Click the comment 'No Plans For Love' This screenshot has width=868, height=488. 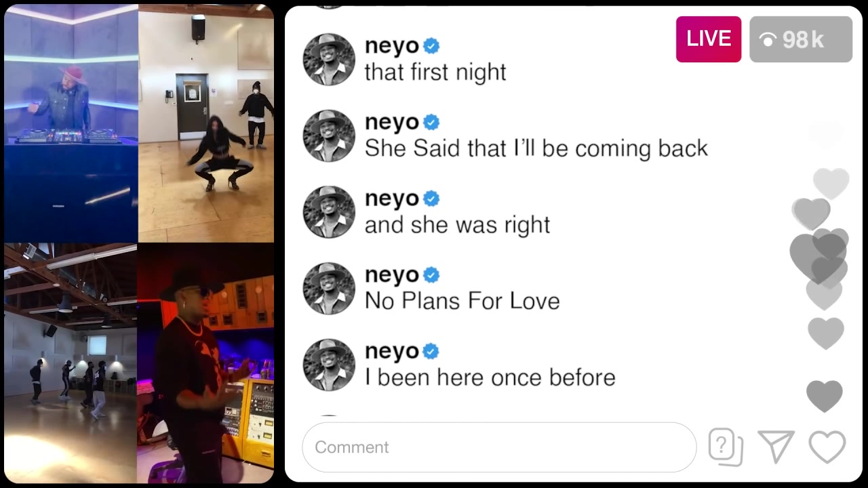click(x=462, y=301)
